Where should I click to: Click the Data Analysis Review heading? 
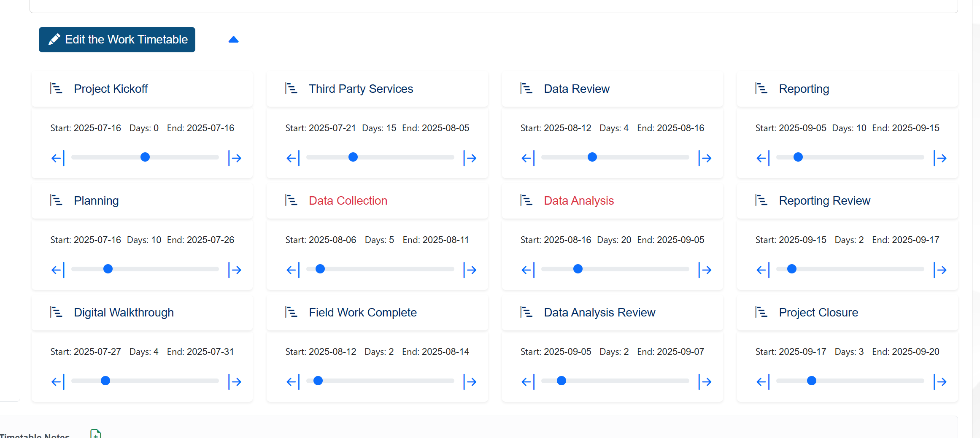click(599, 312)
